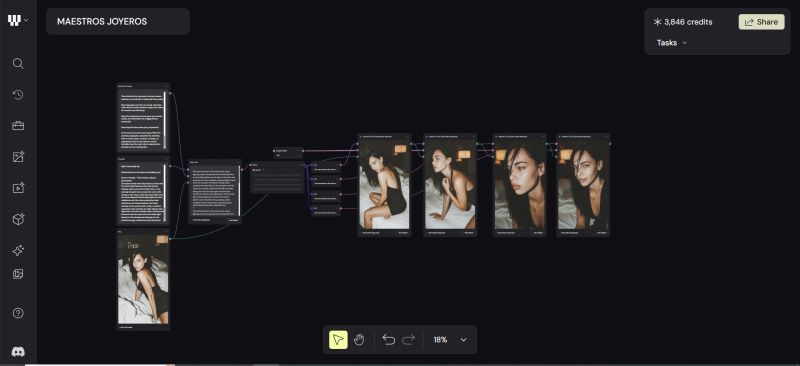
Task: Select the source photo of woman on bed
Action: (x=143, y=279)
